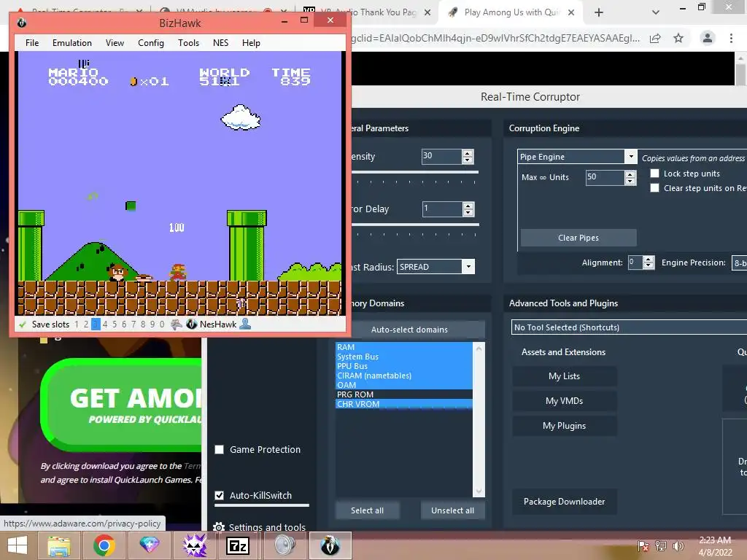Click the share icon in Chrome address bar
This screenshot has height=560, width=747.
pyautogui.click(x=655, y=38)
